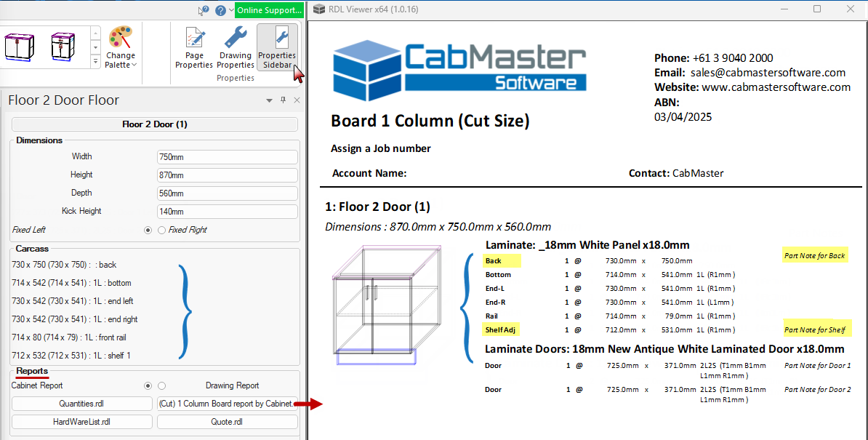Viewport: 868px width, 440px height.
Task: Click the 'Bottom' part name in report
Action: [x=498, y=274]
